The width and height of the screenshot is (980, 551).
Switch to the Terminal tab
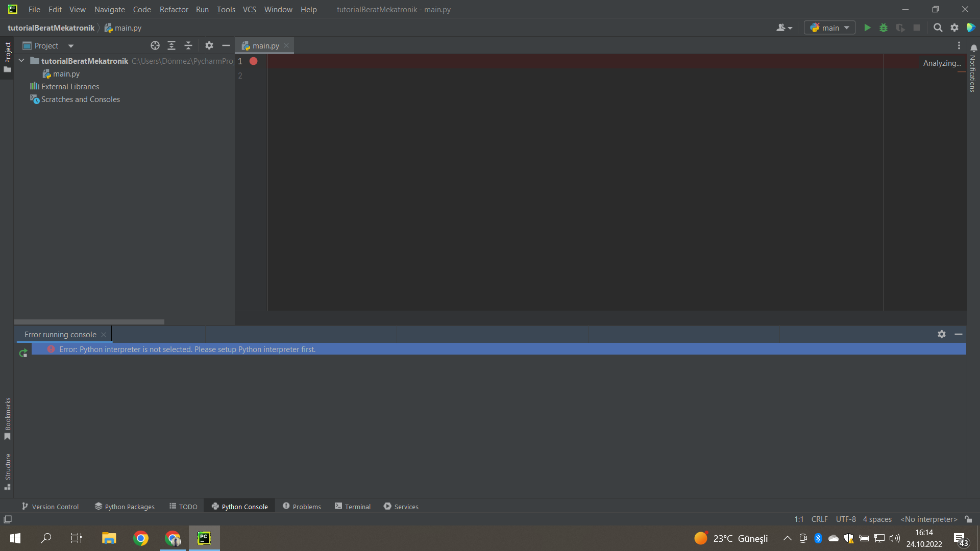(353, 507)
